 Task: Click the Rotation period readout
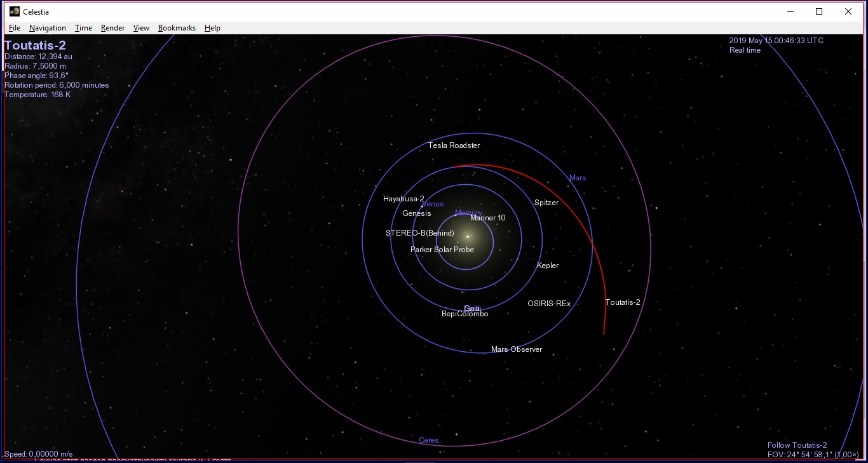(57, 85)
